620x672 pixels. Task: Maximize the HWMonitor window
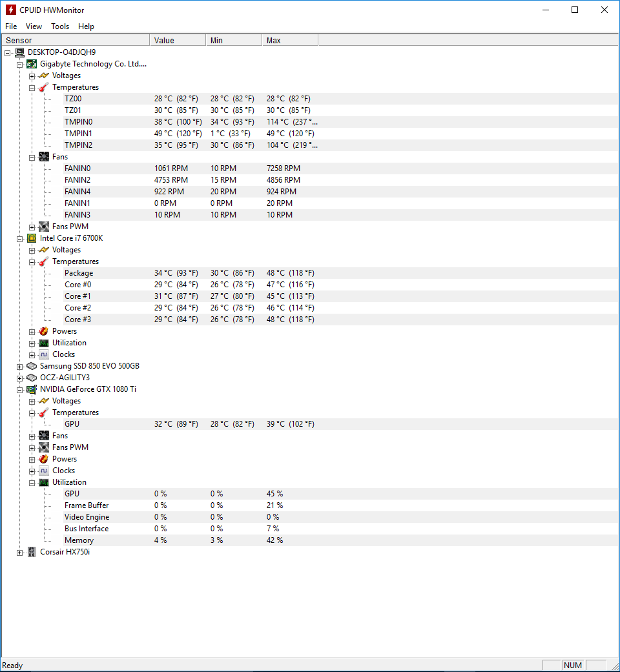pos(575,10)
